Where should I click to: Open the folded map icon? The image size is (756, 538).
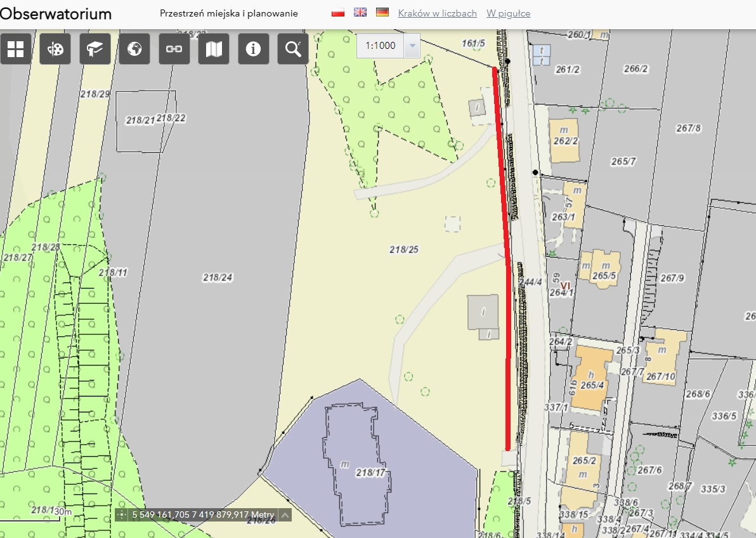(214, 49)
